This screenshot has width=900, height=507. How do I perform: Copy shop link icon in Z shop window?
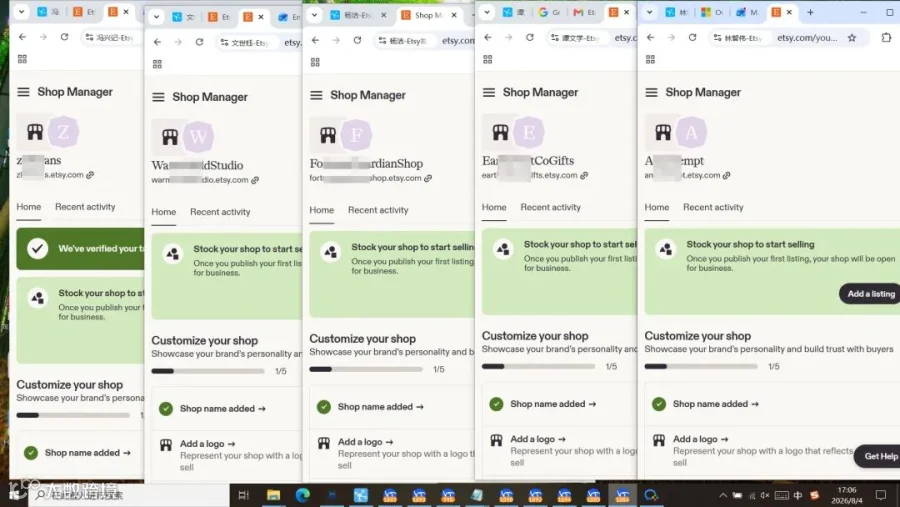click(x=90, y=175)
